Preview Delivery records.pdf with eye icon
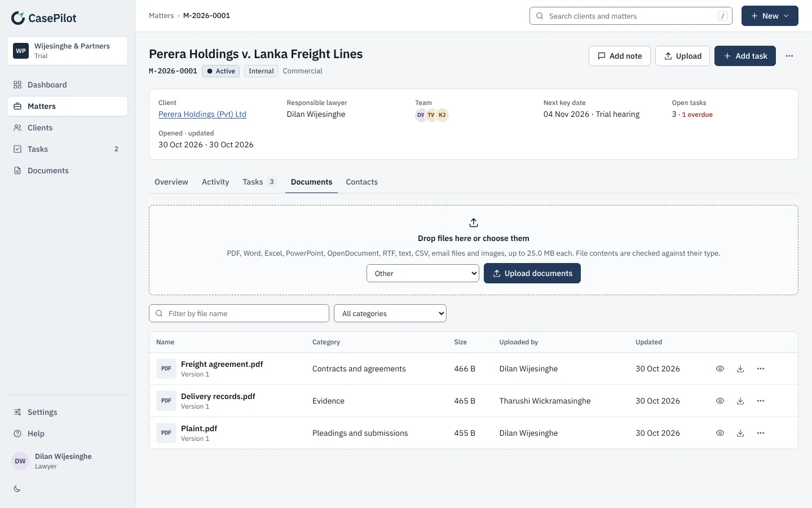This screenshot has height=508, width=812. 720,401
